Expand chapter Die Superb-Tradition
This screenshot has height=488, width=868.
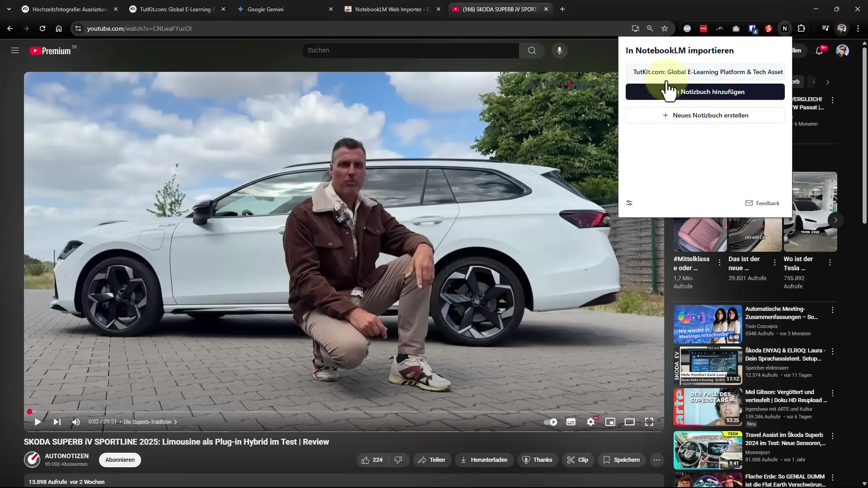150,422
